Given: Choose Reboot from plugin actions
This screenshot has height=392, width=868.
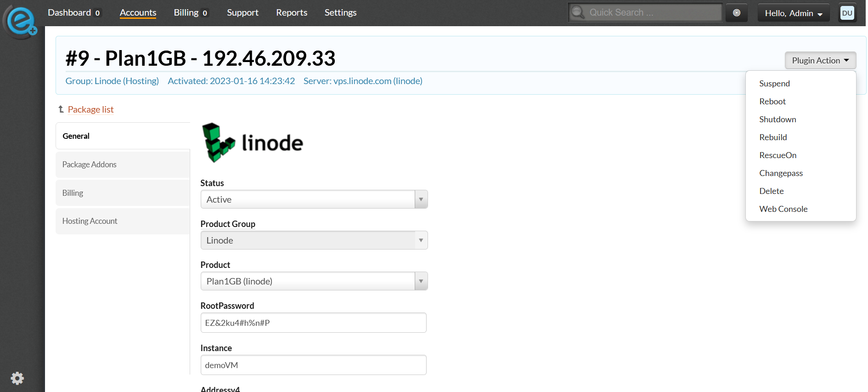Looking at the screenshot, I should tap(772, 102).
